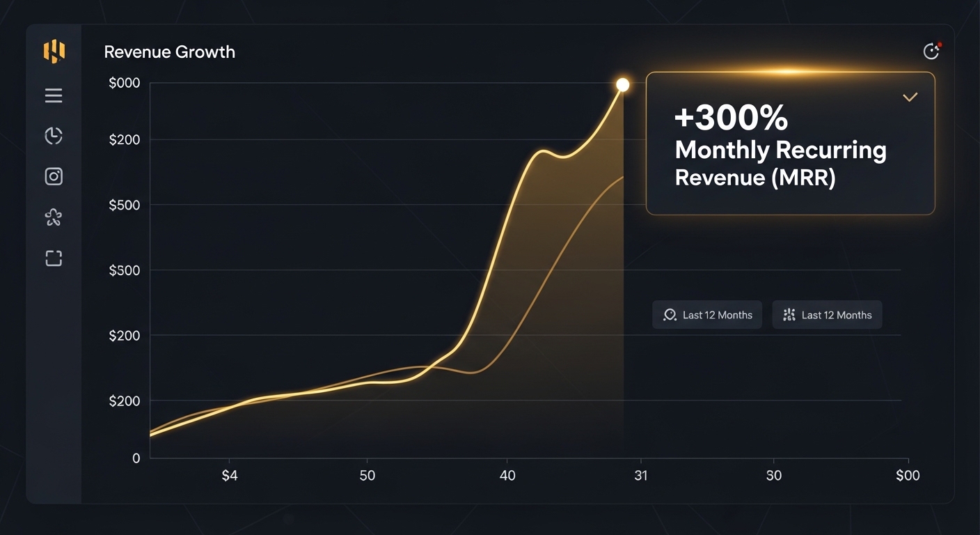Image resolution: width=980 pixels, height=535 pixels.
Task: Click the x-axis label 40
Action: point(507,476)
